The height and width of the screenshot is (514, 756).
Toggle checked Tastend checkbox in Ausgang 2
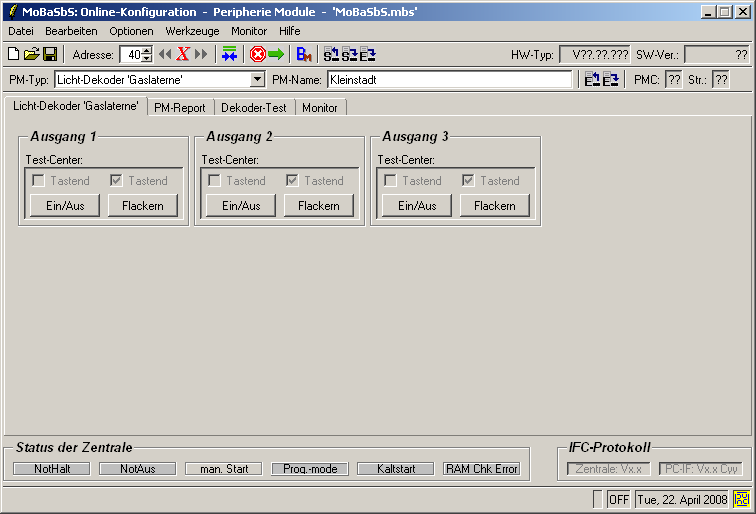[292, 181]
